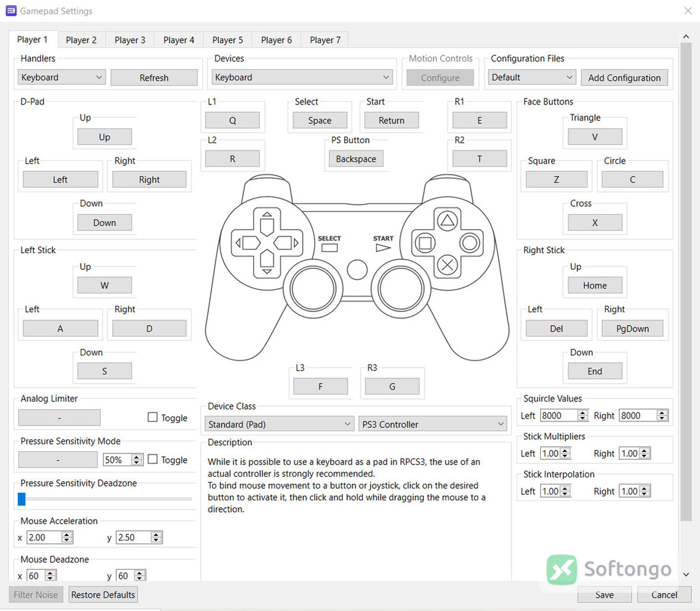Click the Pressure Sensitivity Deadzone slider handle
Screen dimensions: 700x611
click(22, 499)
